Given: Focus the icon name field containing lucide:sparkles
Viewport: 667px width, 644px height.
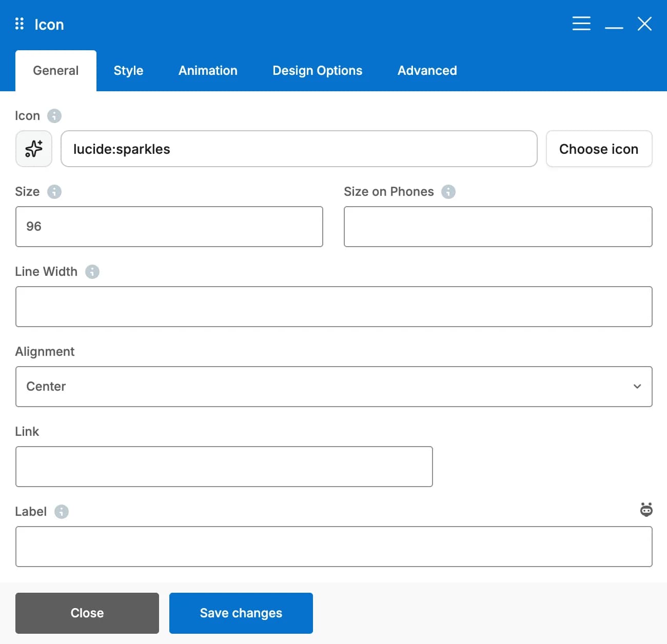Looking at the screenshot, I should (299, 149).
